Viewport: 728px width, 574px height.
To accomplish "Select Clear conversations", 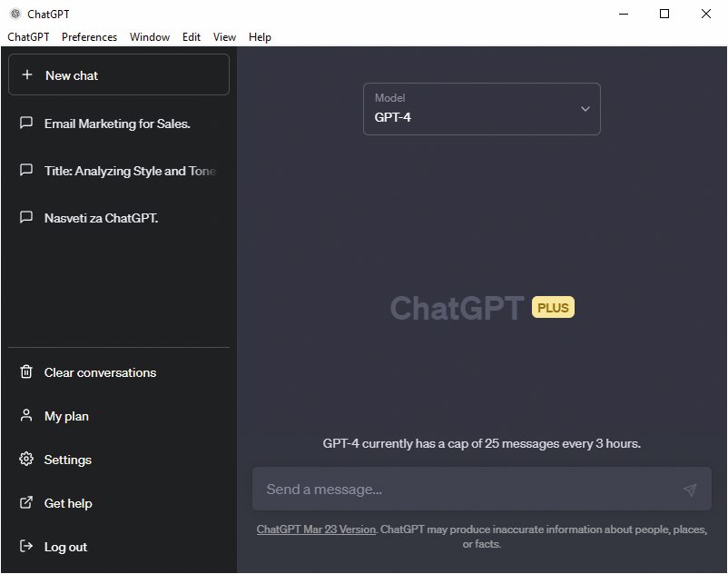I will tap(119, 372).
